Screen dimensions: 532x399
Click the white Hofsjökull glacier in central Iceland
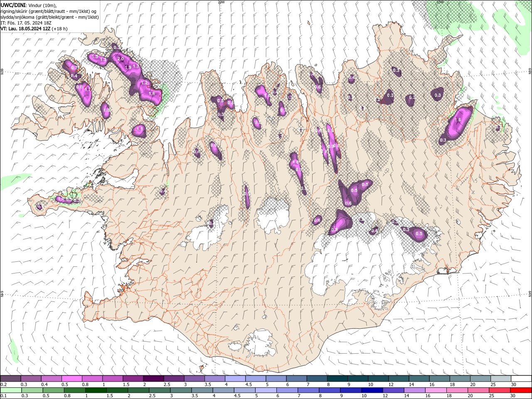pos(273,215)
